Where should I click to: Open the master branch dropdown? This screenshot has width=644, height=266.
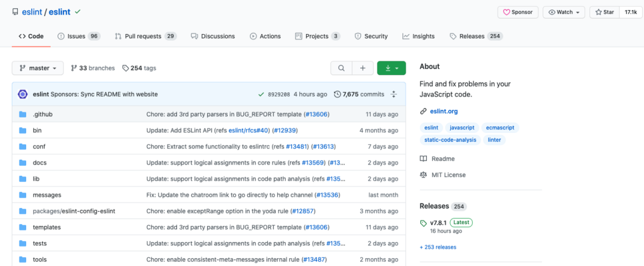point(38,69)
